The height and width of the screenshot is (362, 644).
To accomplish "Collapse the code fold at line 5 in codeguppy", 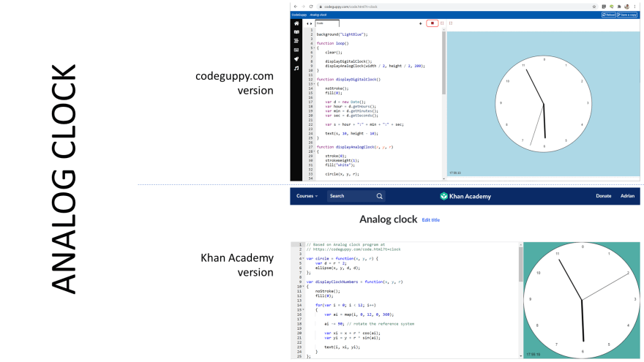I will 315,48.
